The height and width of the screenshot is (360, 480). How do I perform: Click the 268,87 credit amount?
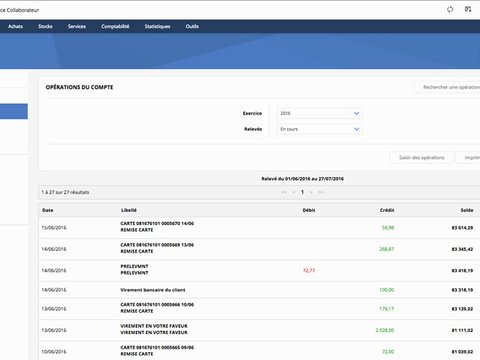click(x=387, y=249)
